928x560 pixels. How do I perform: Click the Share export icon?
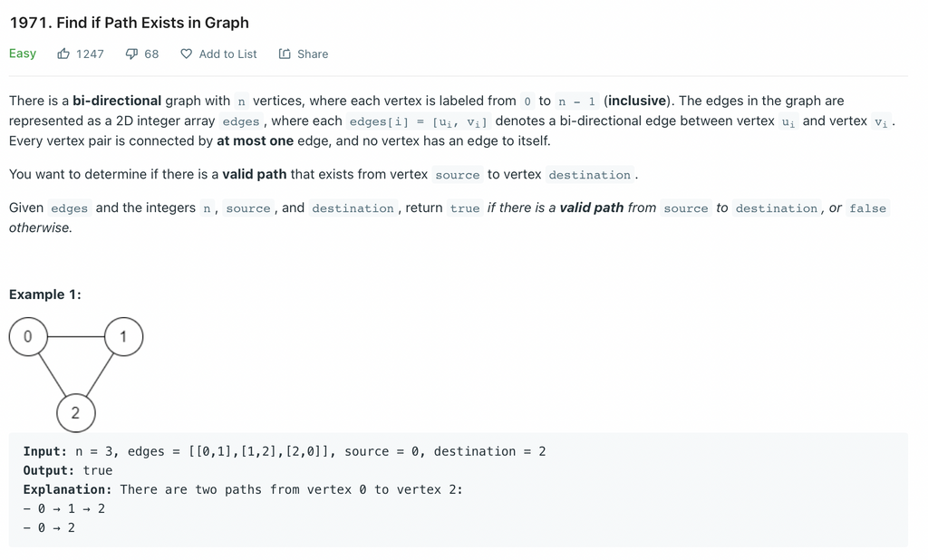285,53
